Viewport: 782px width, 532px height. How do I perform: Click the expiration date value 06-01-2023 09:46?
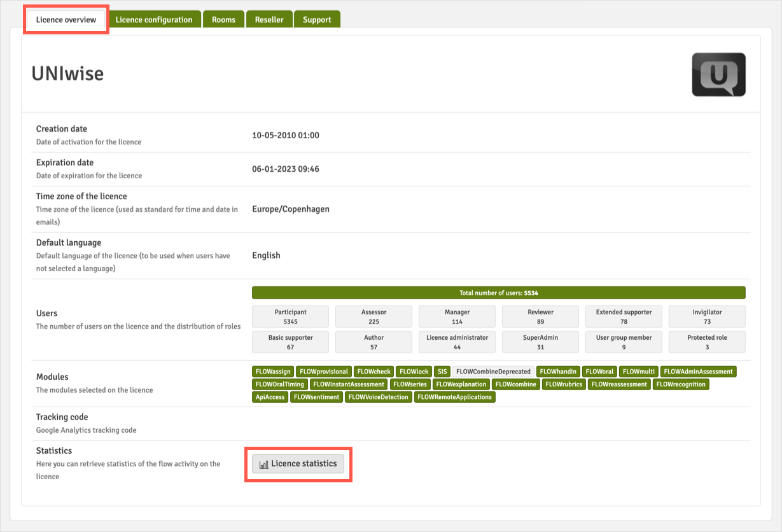tap(286, 169)
